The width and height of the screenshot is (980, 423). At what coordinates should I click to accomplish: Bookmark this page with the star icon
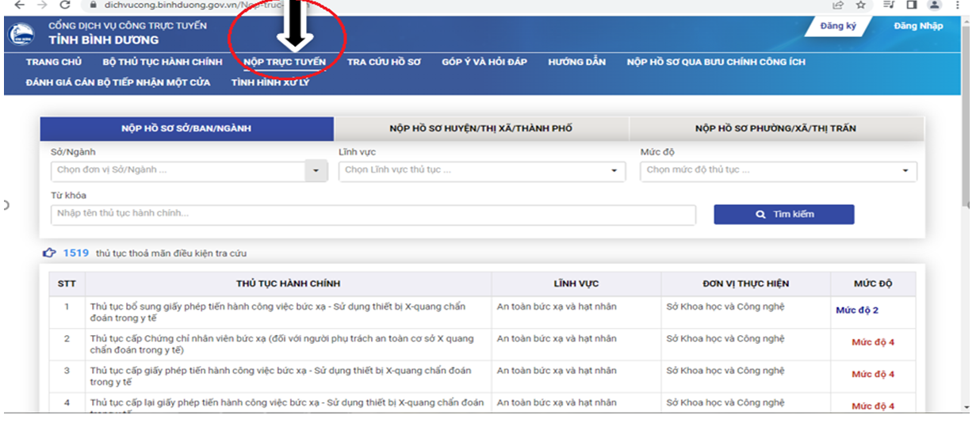(860, 4)
